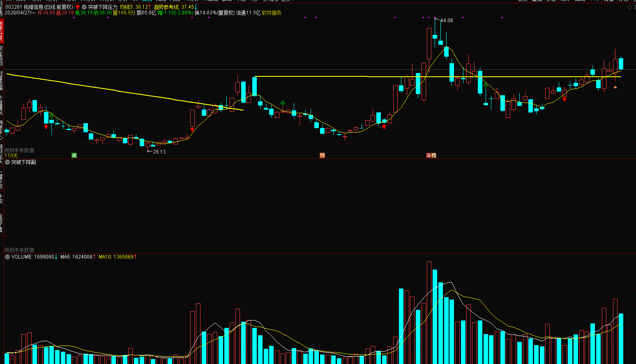This screenshot has height=364, width=636.
Task: Expand the 突破下降压力 indicator menu chevron
Action: [84, 7]
